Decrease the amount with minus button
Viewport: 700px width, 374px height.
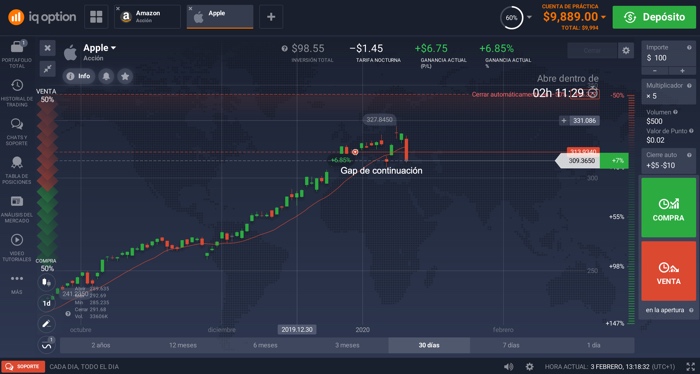point(655,71)
